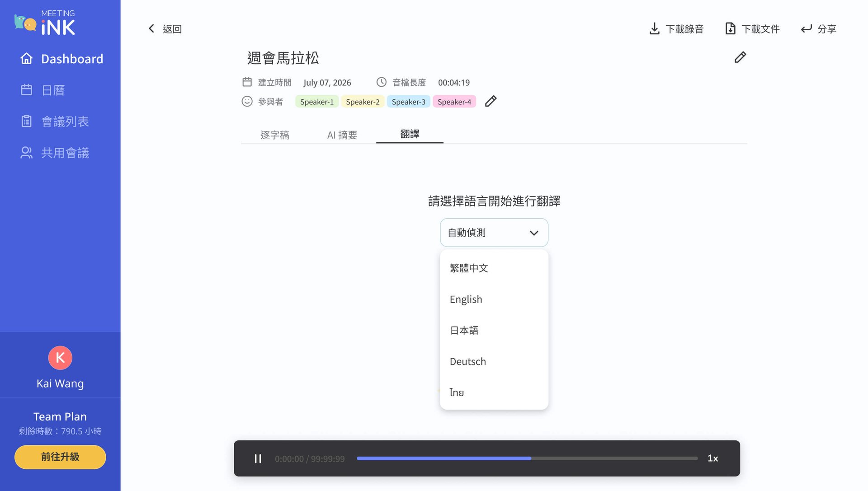This screenshot has width=868, height=491.
Task: Click the 返回 back link
Action: (172, 29)
